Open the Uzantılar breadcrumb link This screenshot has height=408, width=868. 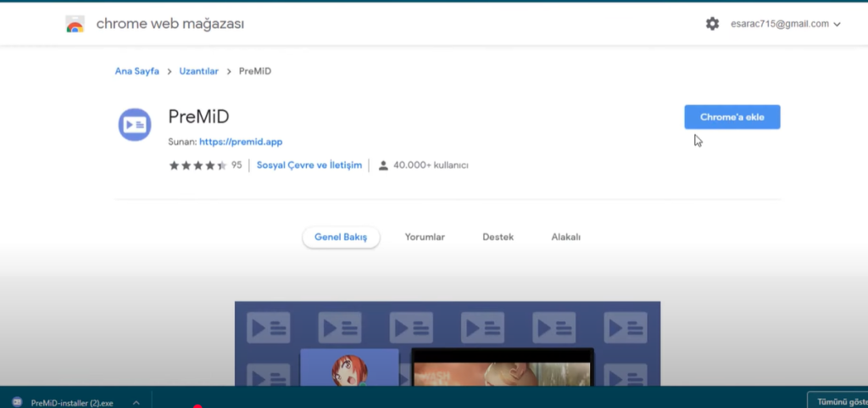click(198, 71)
